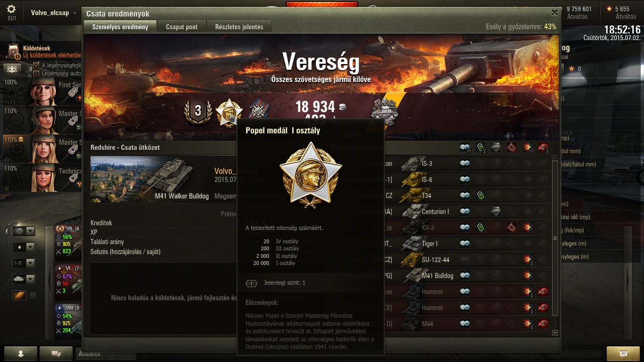Open the I-X tier filter dropdown

[24, 263]
